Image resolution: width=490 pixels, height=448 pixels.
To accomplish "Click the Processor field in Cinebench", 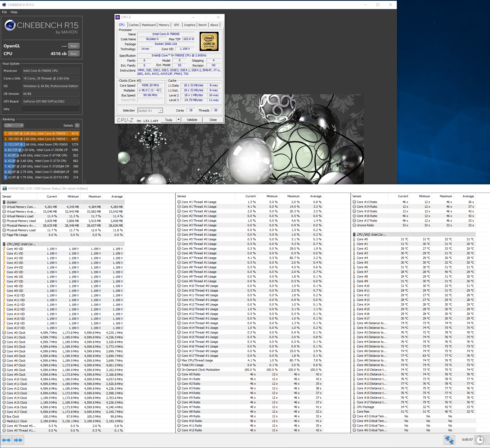I will pyautogui.click(x=51, y=71).
